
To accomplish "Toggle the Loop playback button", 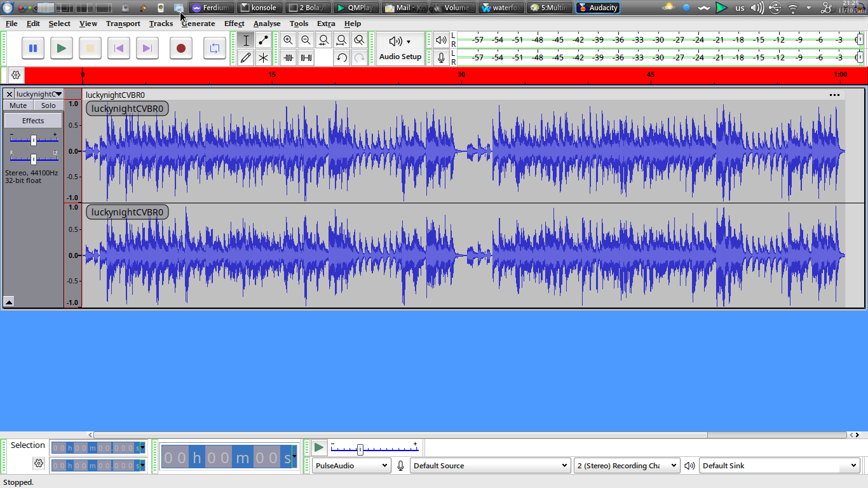I will point(215,48).
